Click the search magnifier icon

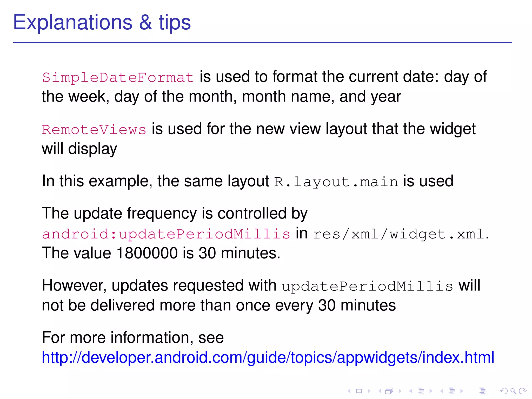coord(513,391)
